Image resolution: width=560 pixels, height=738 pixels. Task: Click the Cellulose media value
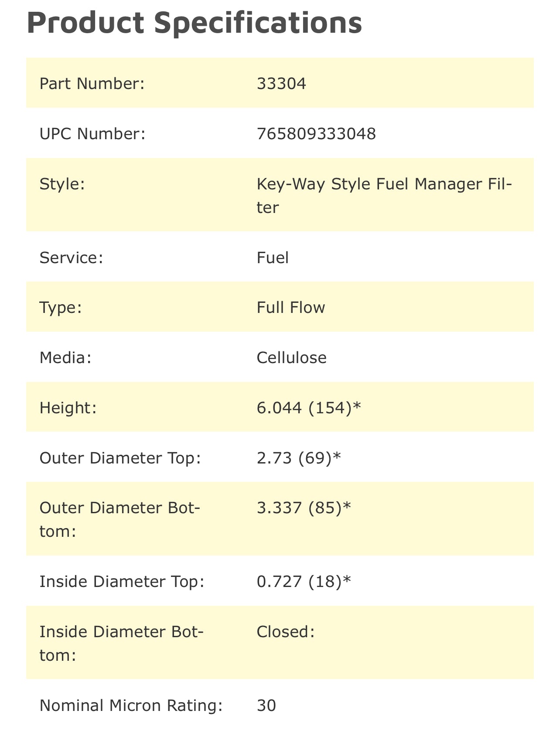[291, 358]
